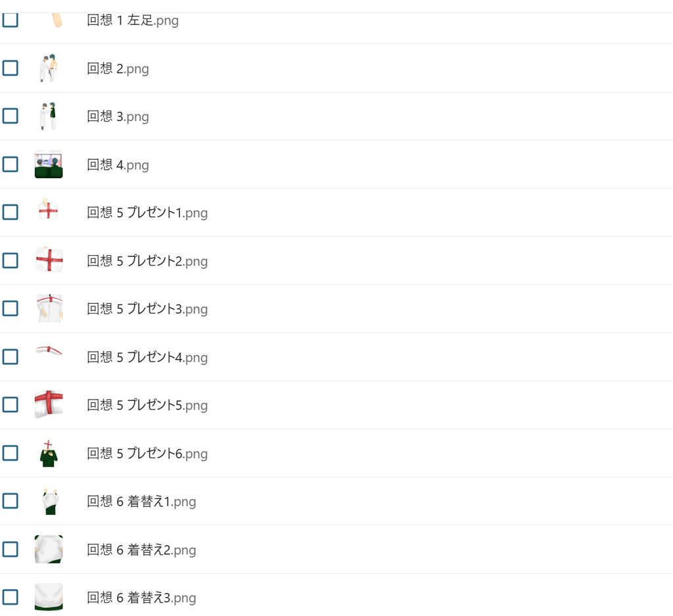Check the box beside 回想 4.png
Image resolution: width=673 pixels, height=616 pixels.
tap(11, 164)
